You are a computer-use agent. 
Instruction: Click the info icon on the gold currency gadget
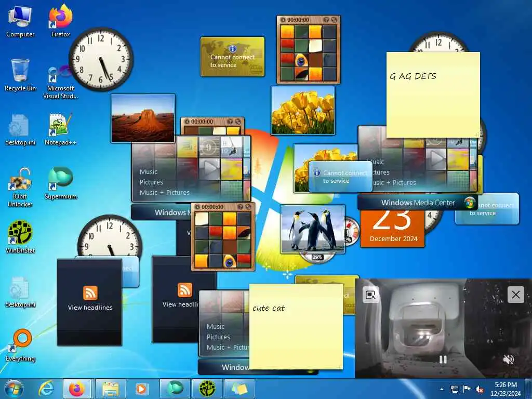click(x=232, y=48)
